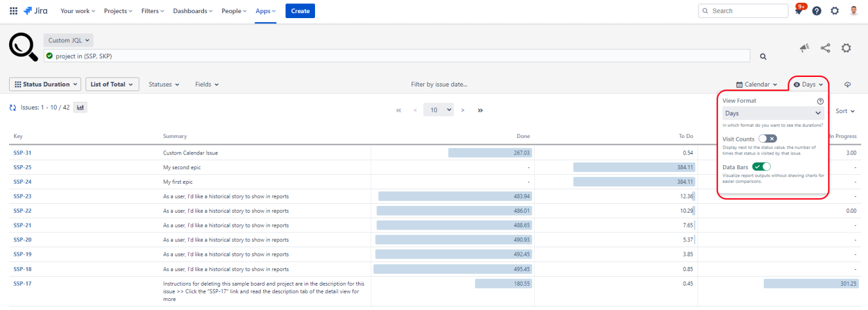This screenshot has width=868, height=310.
Task: Change the page size dropdown showing 10
Action: pyautogui.click(x=439, y=110)
